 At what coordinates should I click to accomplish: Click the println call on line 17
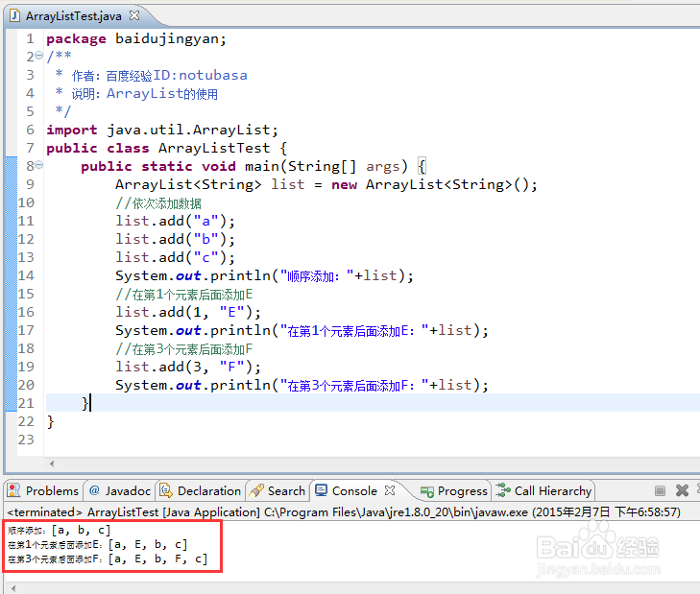(302, 331)
